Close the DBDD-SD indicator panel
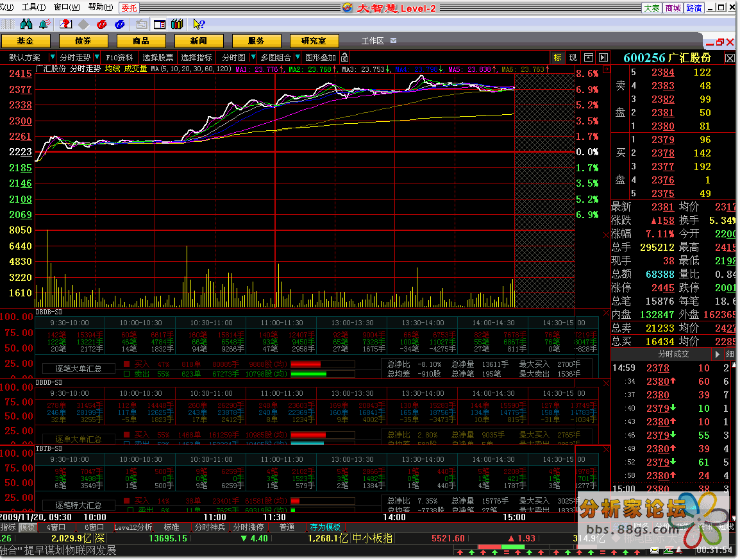The height and width of the screenshot is (560, 740). coord(607,383)
